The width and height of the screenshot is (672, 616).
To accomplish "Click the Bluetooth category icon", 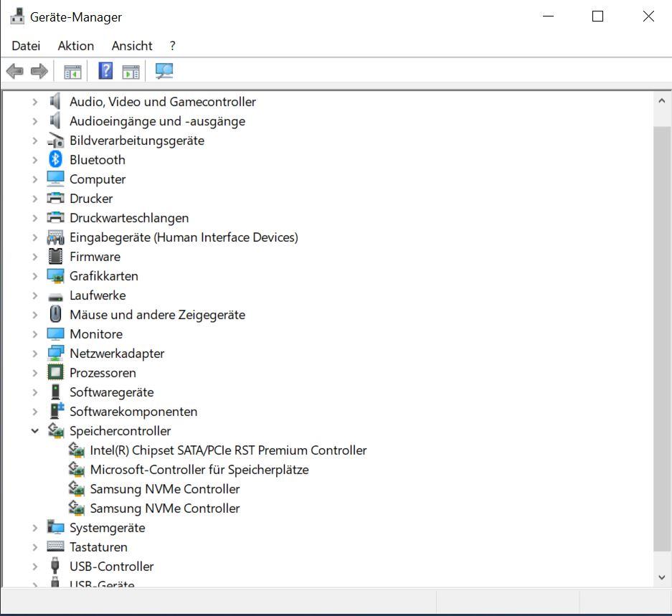I will 55,159.
